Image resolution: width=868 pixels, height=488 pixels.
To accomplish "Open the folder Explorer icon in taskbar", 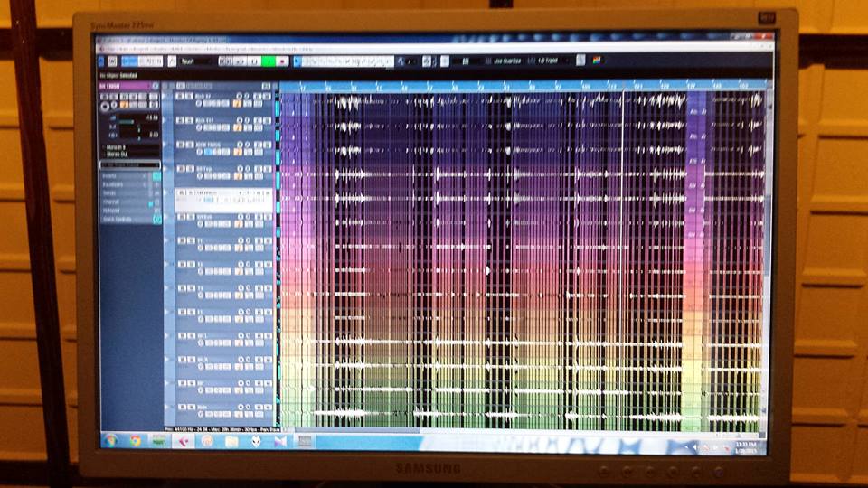I will point(232,442).
